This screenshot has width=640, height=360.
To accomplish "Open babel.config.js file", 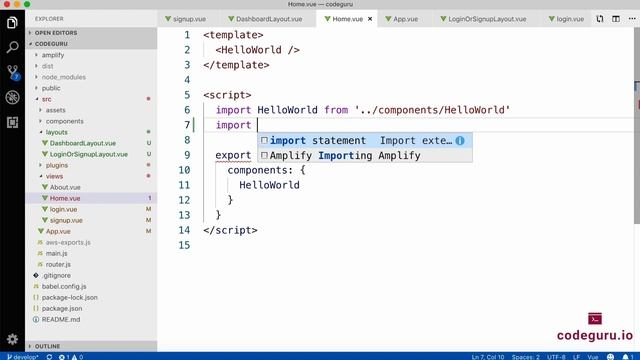I will (x=91, y=286).
